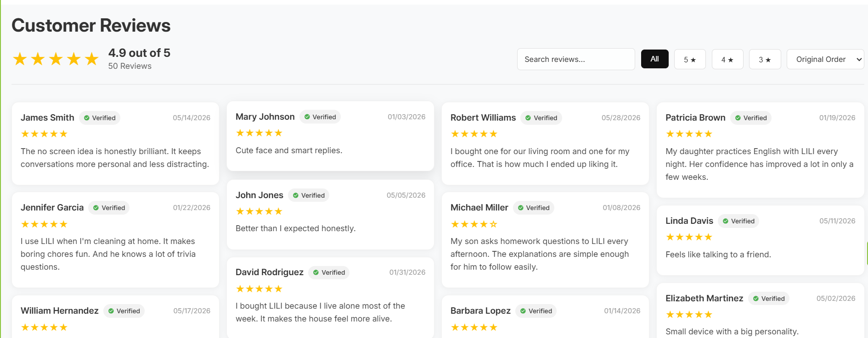Click the star rating under John Jones
This screenshot has height=338, width=868.
(259, 211)
